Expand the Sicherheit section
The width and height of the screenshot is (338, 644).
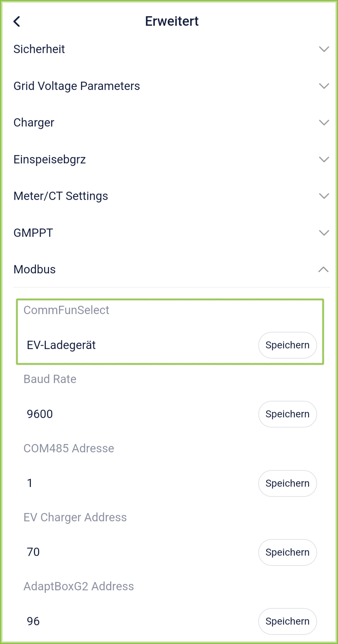tap(324, 49)
